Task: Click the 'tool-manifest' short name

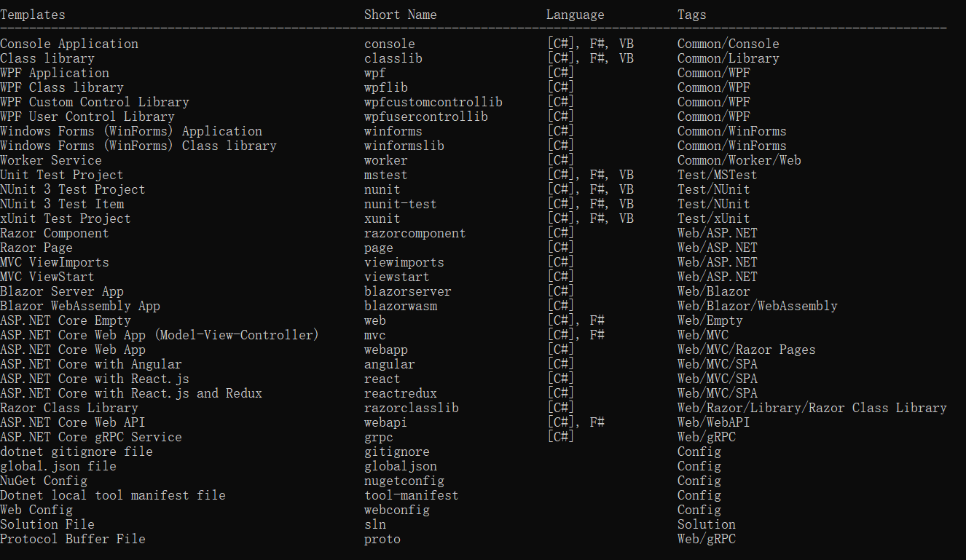Action: click(411, 495)
